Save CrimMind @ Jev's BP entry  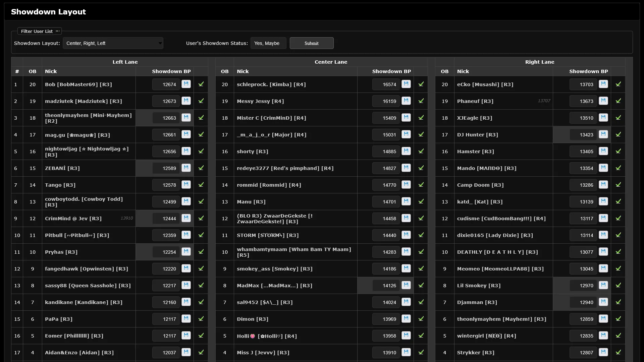tap(186, 218)
